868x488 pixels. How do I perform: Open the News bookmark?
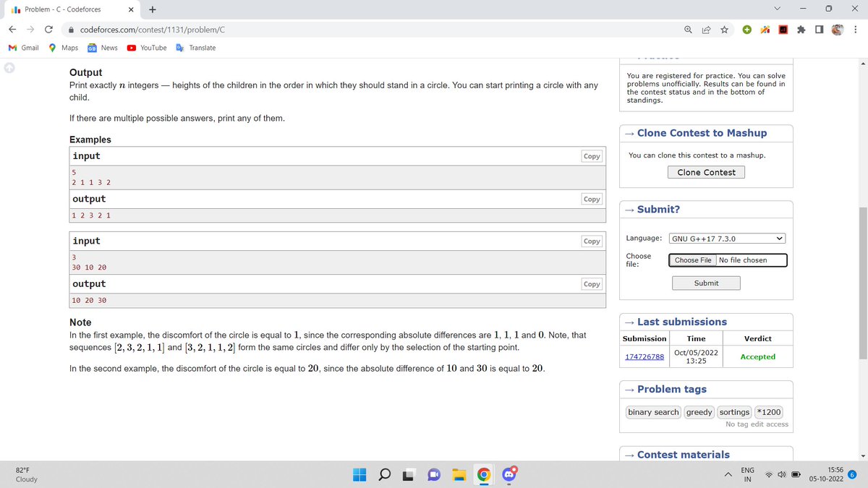pos(103,48)
